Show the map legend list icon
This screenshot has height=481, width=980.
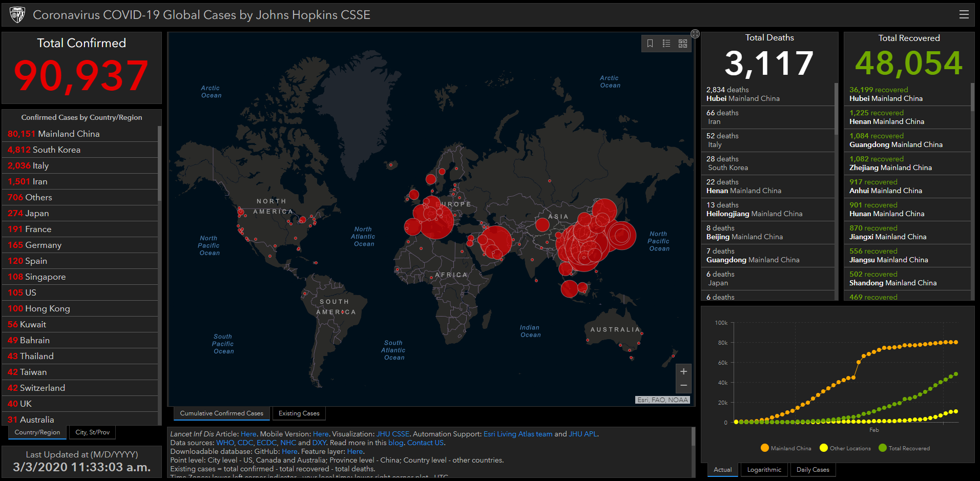[x=666, y=44]
